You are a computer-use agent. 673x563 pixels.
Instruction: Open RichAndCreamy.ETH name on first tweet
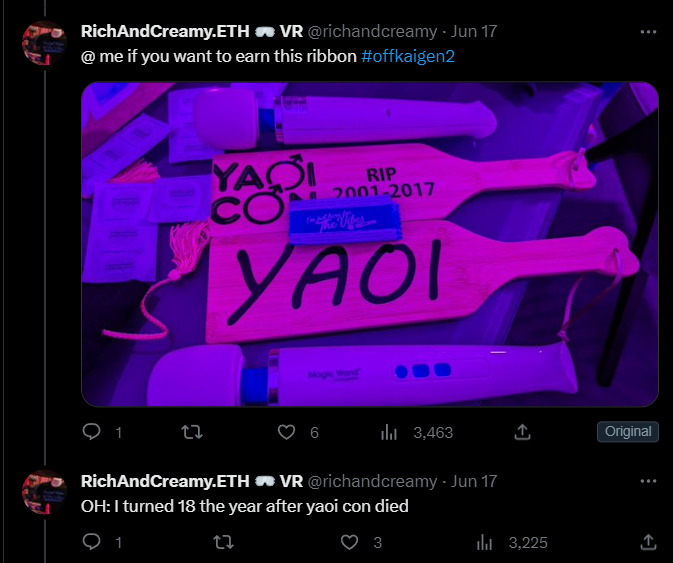[165, 31]
